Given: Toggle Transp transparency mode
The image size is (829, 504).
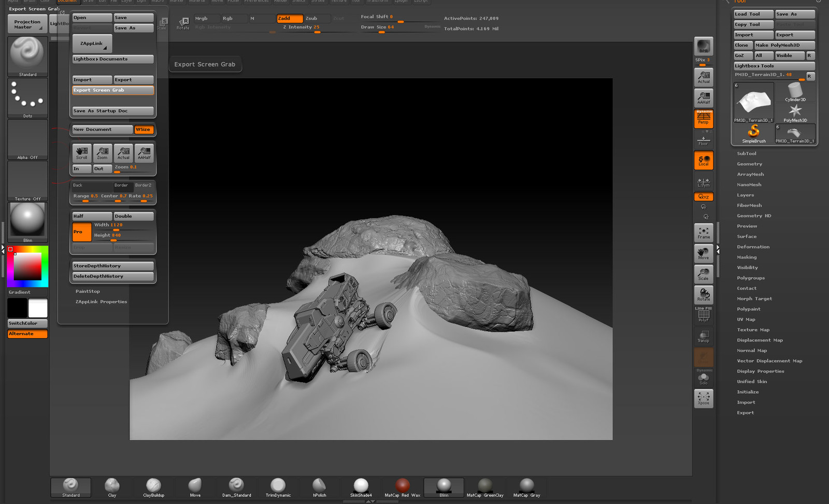Looking at the screenshot, I should click(x=704, y=336).
